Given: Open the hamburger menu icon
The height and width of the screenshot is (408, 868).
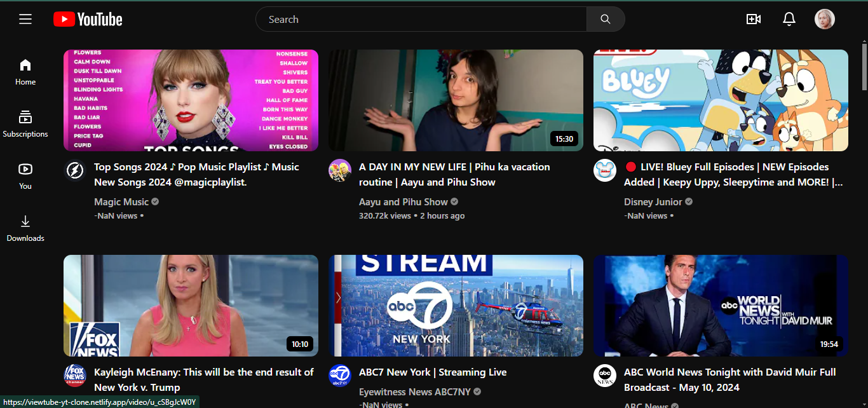Looking at the screenshot, I should pyautogui.click(x=25, y=19).
